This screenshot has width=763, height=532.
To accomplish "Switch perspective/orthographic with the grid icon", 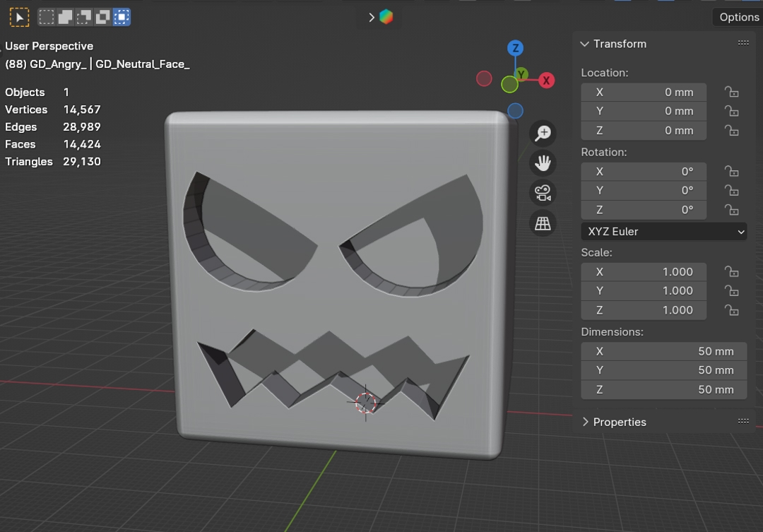I will (543, 223).
